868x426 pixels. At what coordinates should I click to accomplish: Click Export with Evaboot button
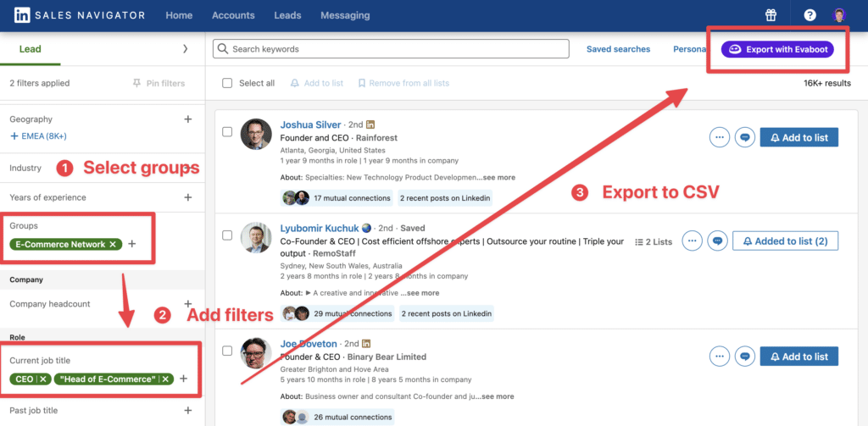(778, 49)
